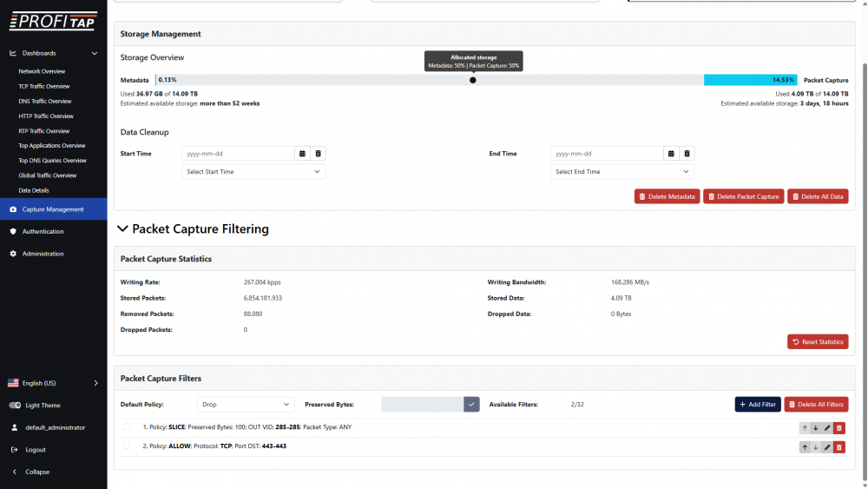868x489 pixels.
Task: Click the Reset Statistics button
Action: (x=818, y=342)
